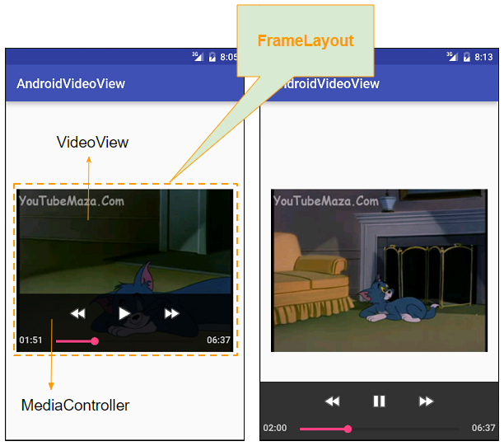Tap the fast-forward button in right phone's bottom controller

click(426, 401)
